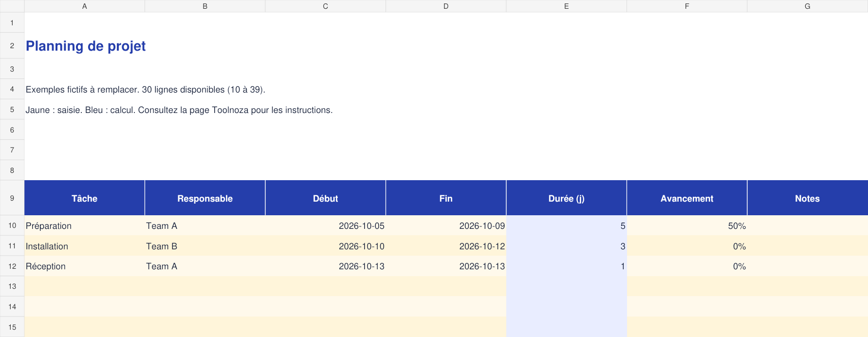Click the Réception task cell
Image resolution: width=868 pixels, height=337 pixels.
(85, 266)
